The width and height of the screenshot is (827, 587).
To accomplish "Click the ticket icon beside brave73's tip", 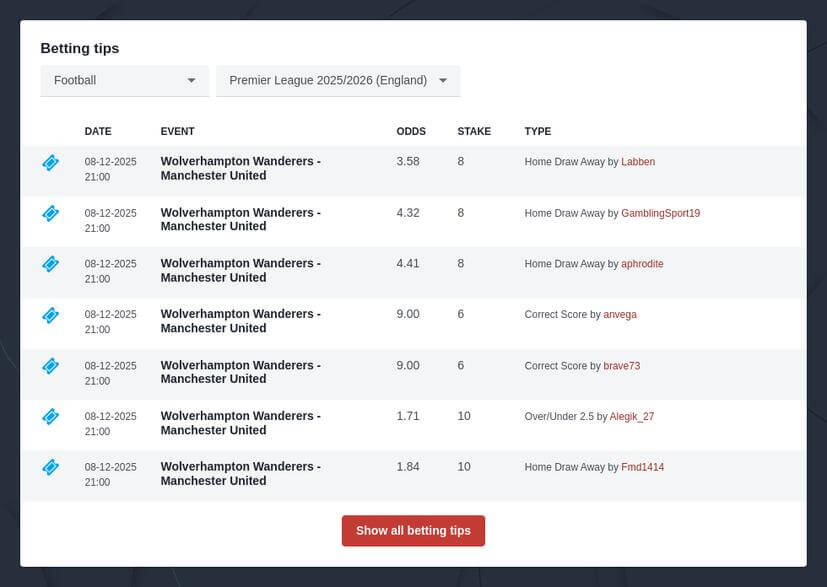I will (x=50, y=366).
